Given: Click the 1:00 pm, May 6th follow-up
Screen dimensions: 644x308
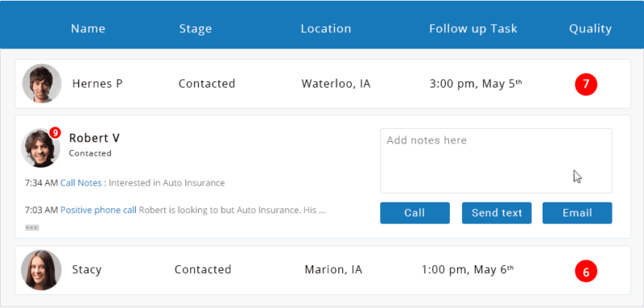Looking at the screenshot, I should (468, 270).
